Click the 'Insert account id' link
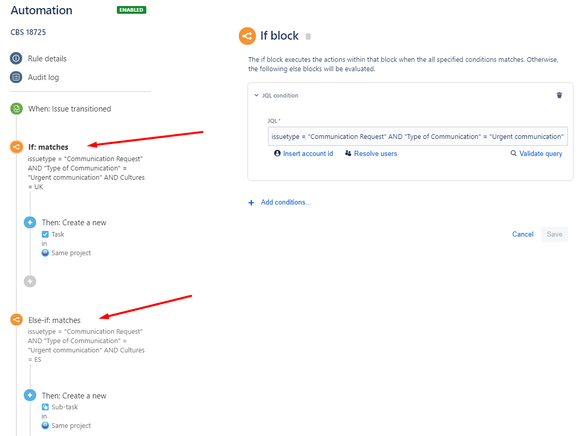The width and height of the screenshot is (577, 436). pyautogui.click(x=304, y=153)
